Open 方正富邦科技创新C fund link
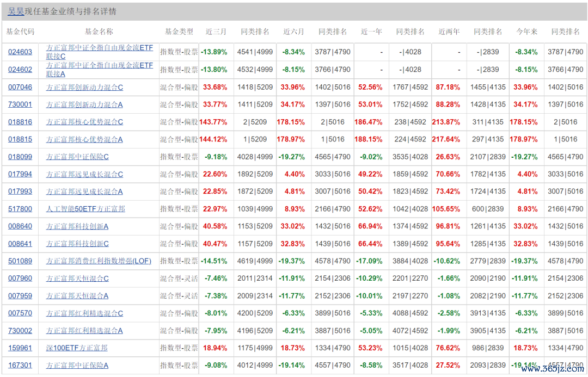This screenshot has width=588, height=377. [77, 244]
